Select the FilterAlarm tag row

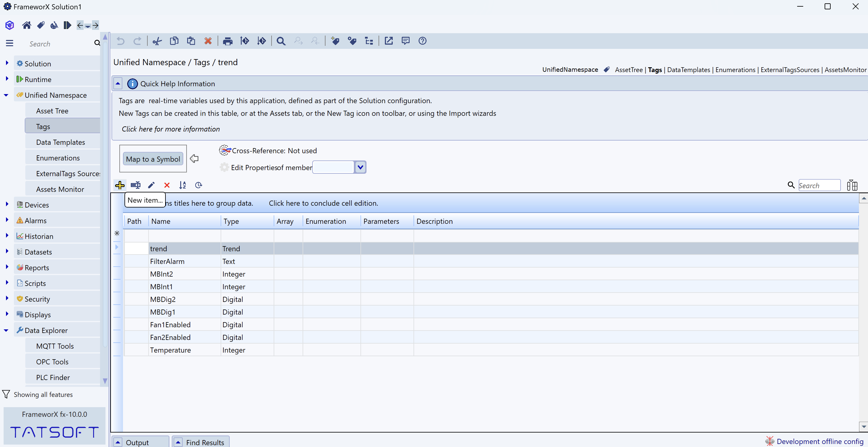click(491, 261)
